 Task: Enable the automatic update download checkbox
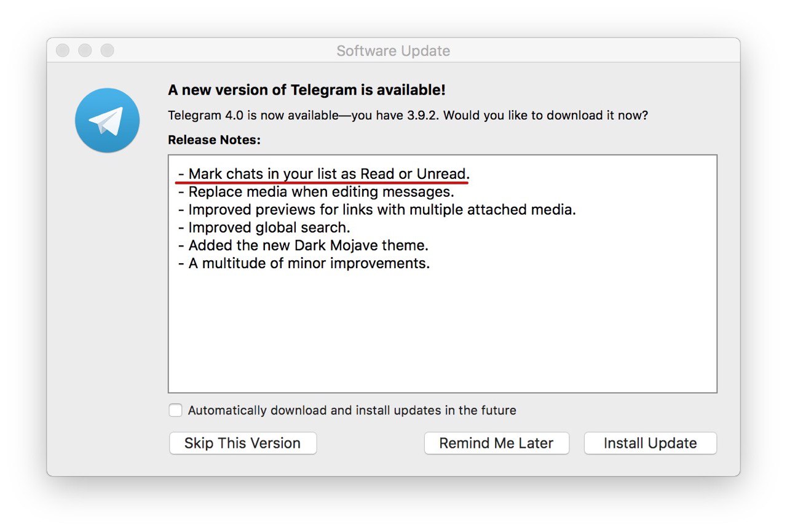coord(176,410)
